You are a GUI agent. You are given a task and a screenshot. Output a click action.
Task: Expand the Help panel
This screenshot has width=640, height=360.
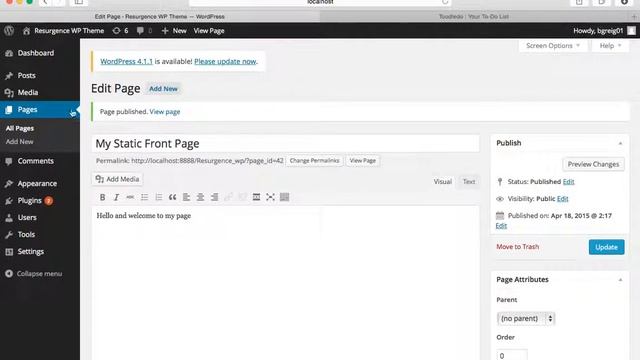[x=610, y=46]
